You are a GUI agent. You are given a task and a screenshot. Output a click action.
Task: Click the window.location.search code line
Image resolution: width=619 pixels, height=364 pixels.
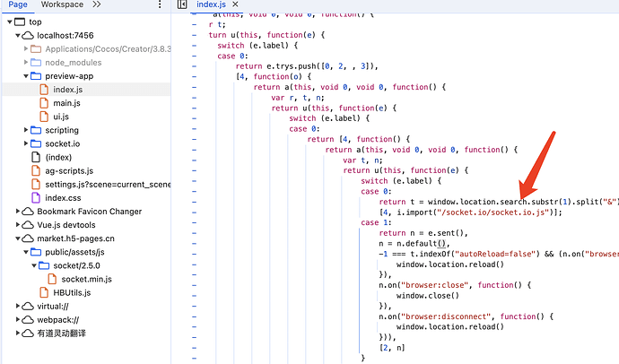[x=499, y=202]
